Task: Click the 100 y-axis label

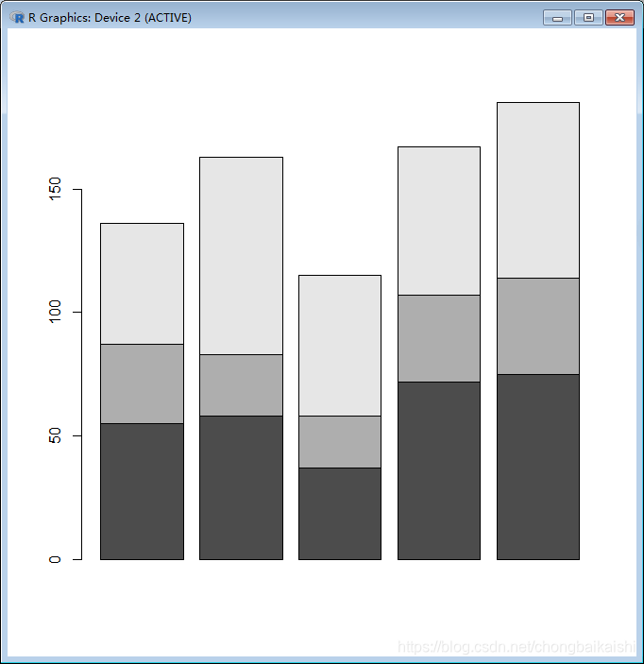Action: pos(55,312)
